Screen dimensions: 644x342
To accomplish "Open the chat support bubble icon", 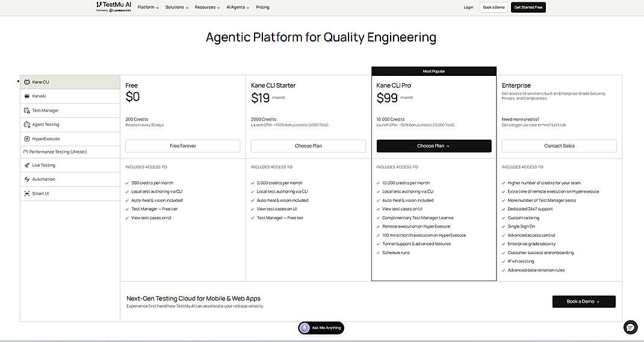I will (630, 327).
